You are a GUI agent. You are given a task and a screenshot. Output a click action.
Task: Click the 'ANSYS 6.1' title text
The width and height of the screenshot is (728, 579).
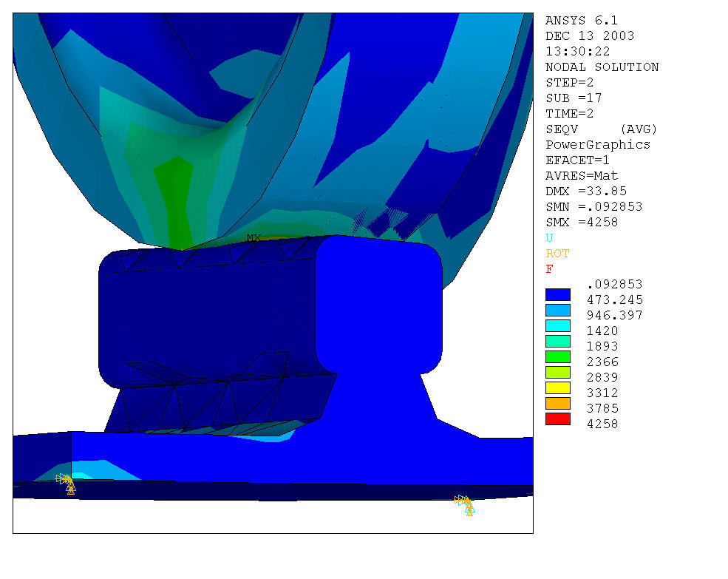(x=581, y=21)
